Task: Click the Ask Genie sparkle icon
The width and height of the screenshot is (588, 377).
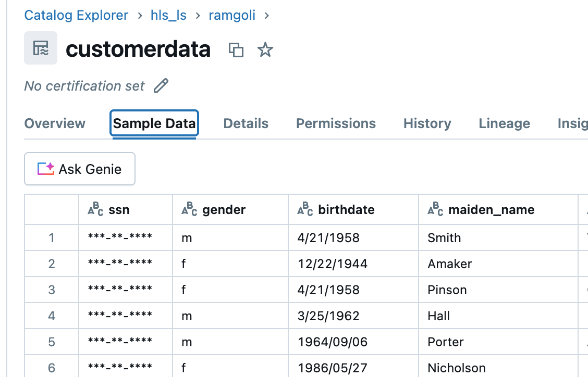Action: 46,169
